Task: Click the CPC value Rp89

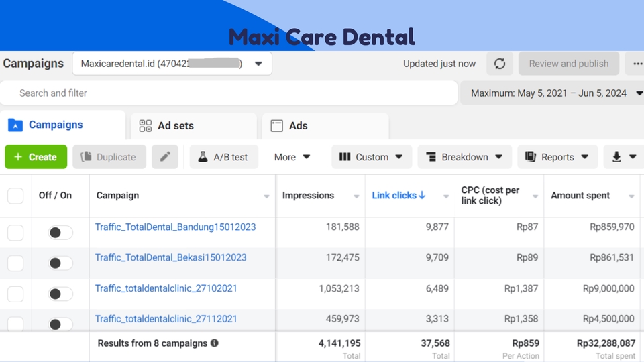Action: pos(527,257)
